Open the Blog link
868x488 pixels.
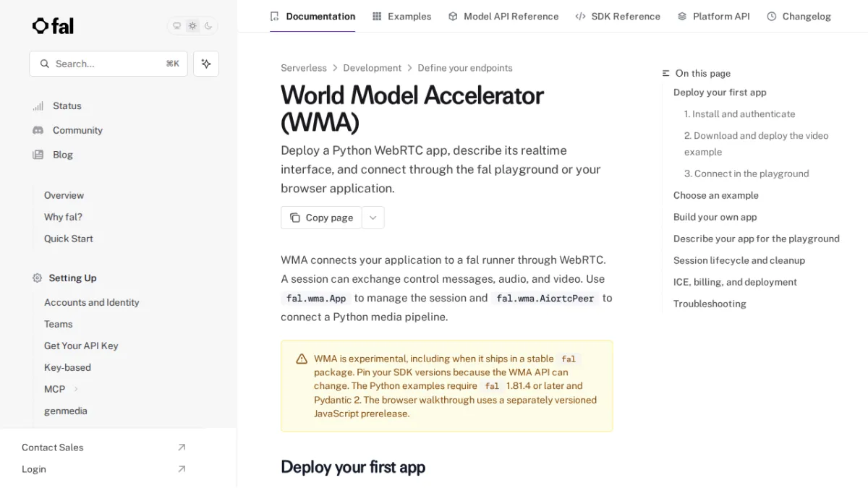[x=63, y=155]
